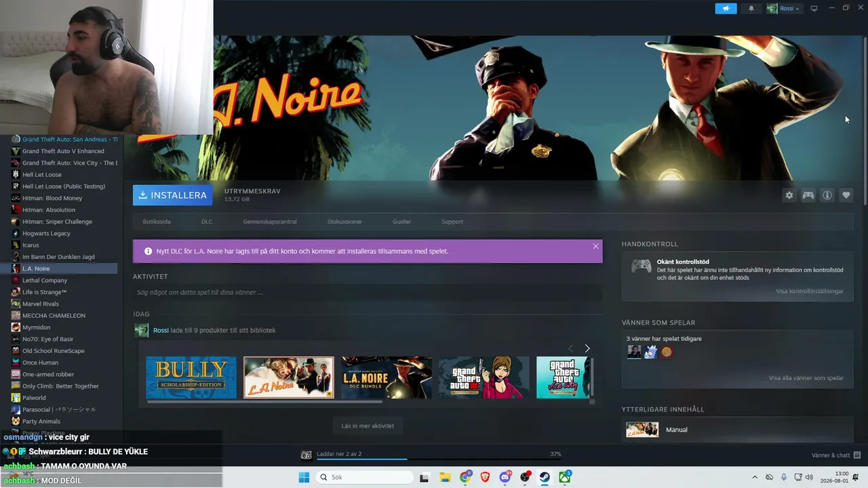The height and width of the screenshot is (488, 868).
Task: Open the Grand Theft Auto III thumbnail
Action: click(484, 378)
